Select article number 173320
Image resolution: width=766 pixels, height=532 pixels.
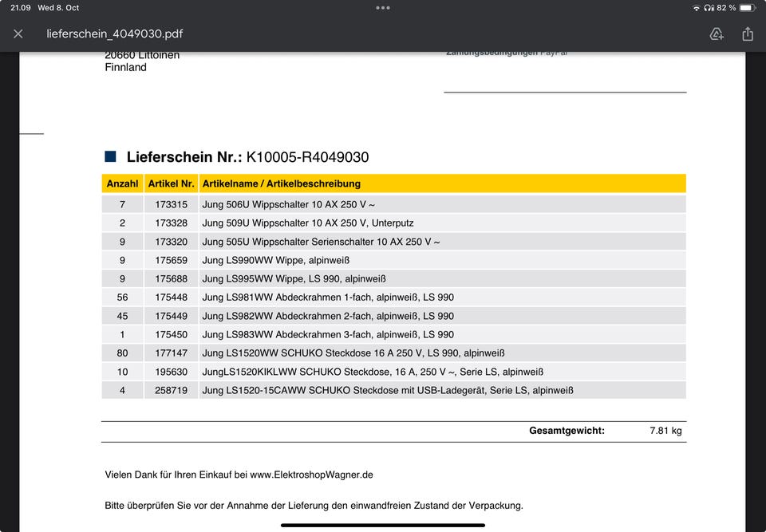pos(171,242)
